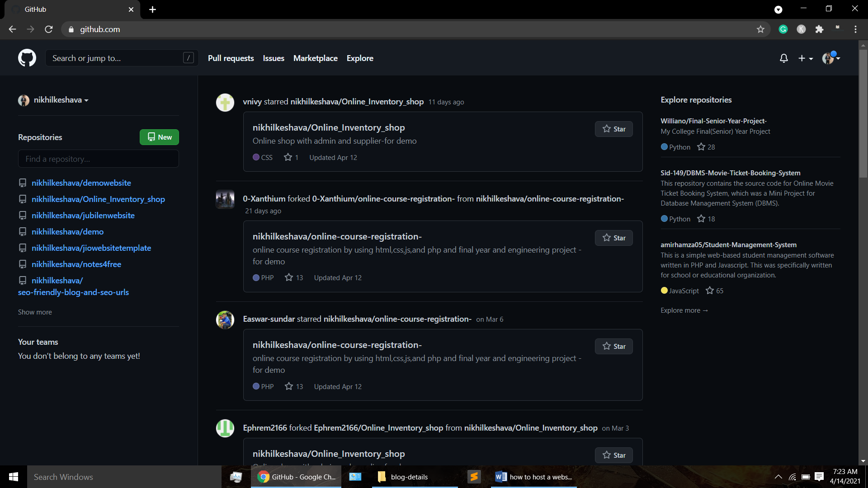This screenshot has height=488, width=868.
Task: Go to Marketplace
Action: tap(316, 58)
